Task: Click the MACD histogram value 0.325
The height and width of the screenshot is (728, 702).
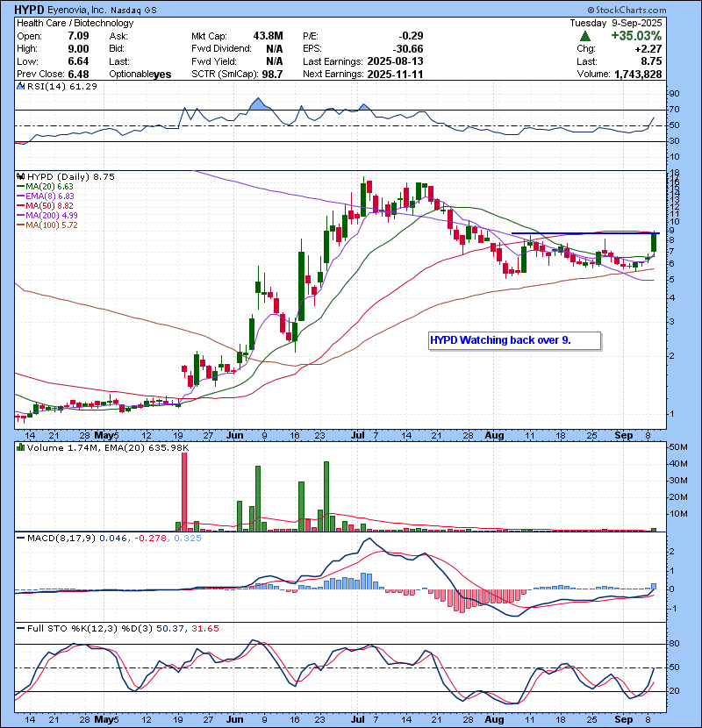Action: pos(188,539)
